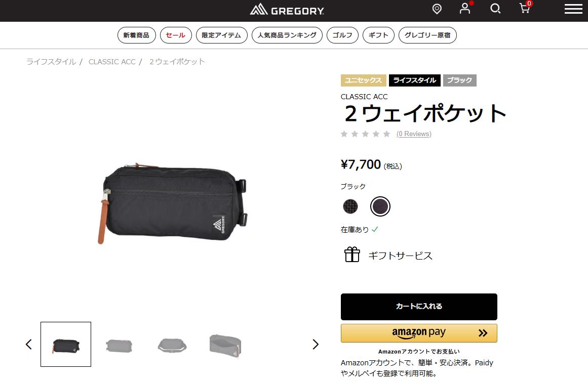The width and height of the screenshot is (588, 382).
Task: Open 人気商品ランキング category
Action: (287, 35)
